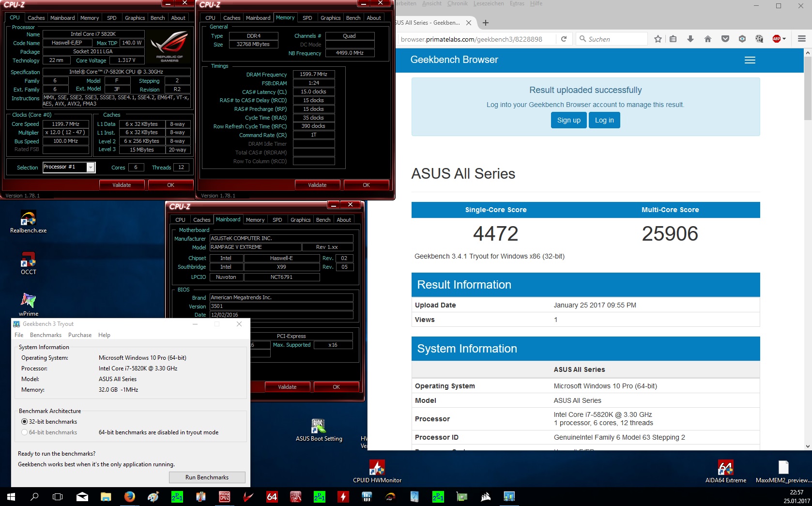Click the Suchen search field

coord(613,39)
